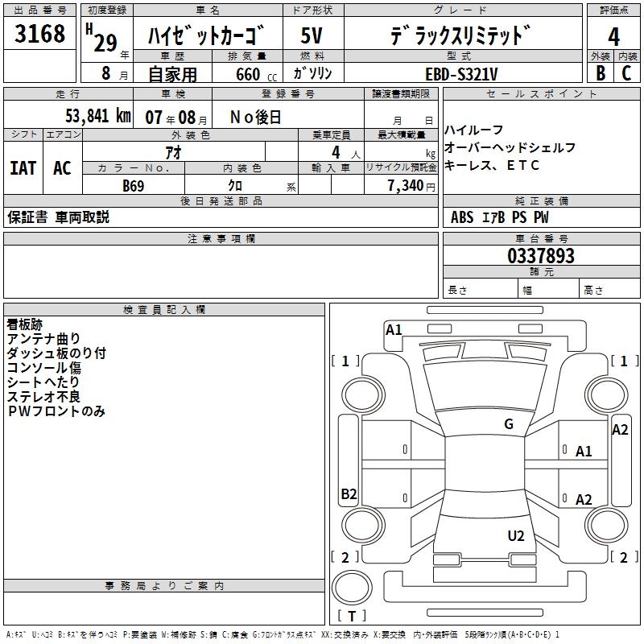Click the 注意事項欄 header
Viewport: 644px width, 644px height.
click(221, 238)
